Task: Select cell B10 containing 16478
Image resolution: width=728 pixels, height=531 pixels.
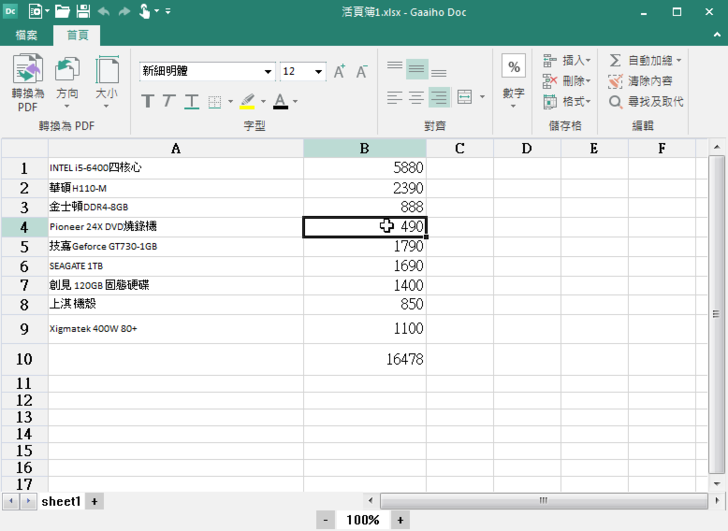Action: click(364, 359)
